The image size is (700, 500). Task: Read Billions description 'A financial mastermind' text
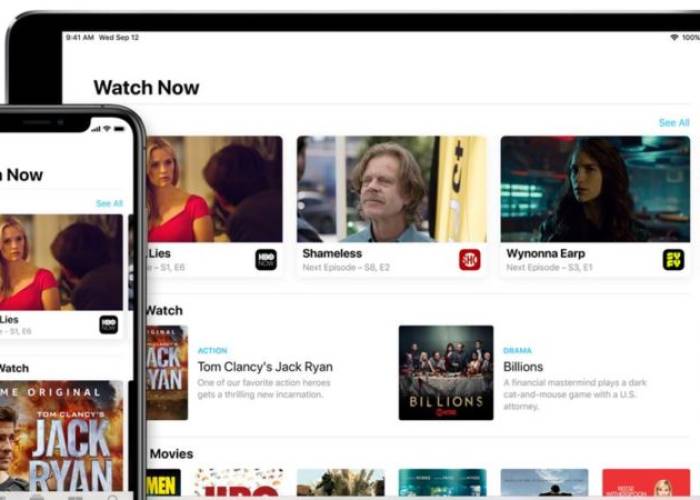(575, 395)
